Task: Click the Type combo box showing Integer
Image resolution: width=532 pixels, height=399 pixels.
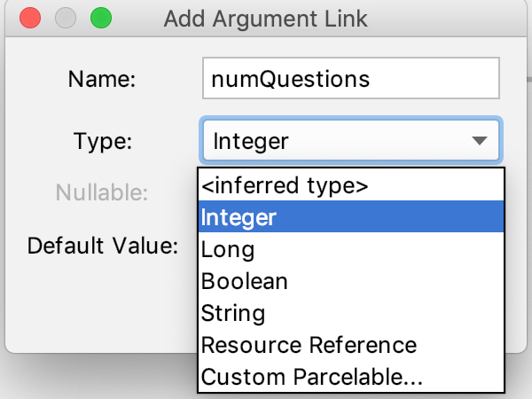Action: pos(337,141)
